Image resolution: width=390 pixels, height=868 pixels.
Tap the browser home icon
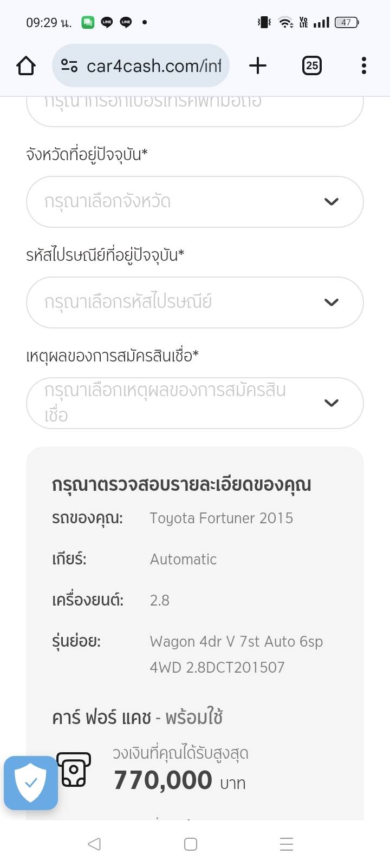(26, 66)
